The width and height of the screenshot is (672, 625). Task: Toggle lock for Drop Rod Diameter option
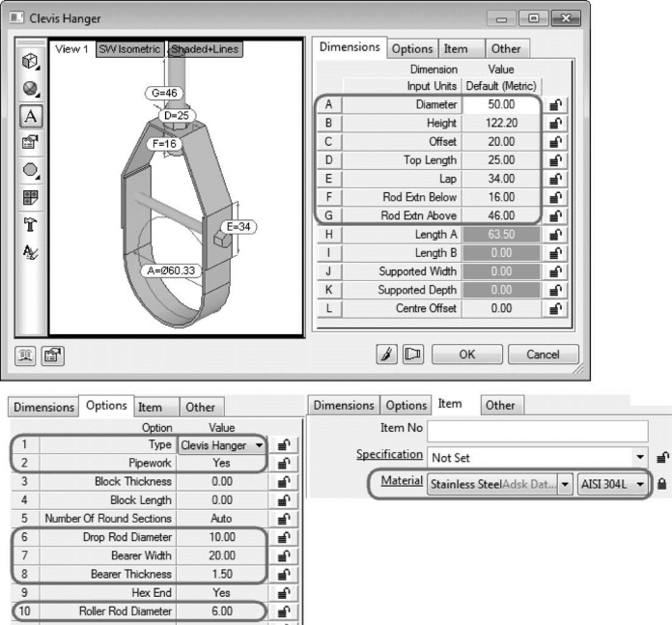284,537
